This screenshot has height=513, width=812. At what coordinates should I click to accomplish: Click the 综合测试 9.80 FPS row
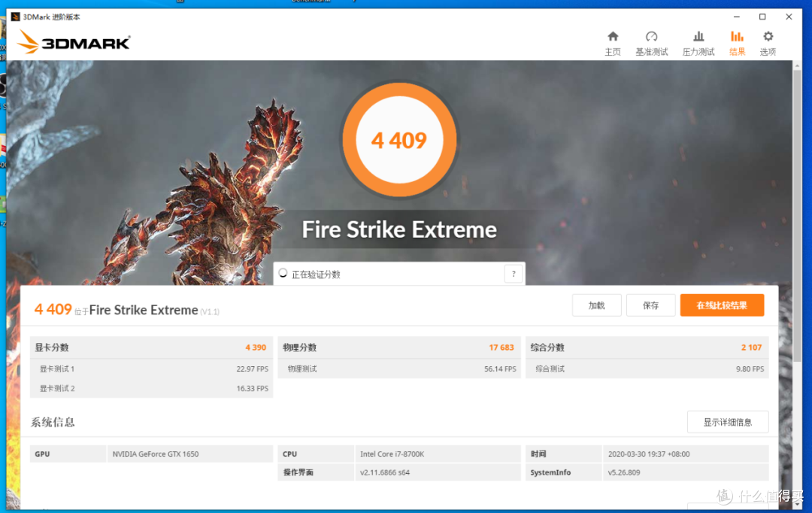coord(647,369)
